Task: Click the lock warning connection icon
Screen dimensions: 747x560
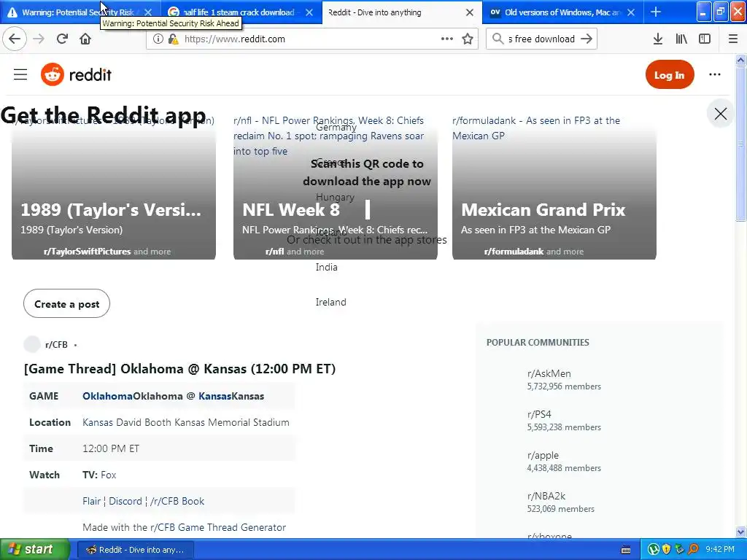Action: pyautogui.click(x=173, y=39)
